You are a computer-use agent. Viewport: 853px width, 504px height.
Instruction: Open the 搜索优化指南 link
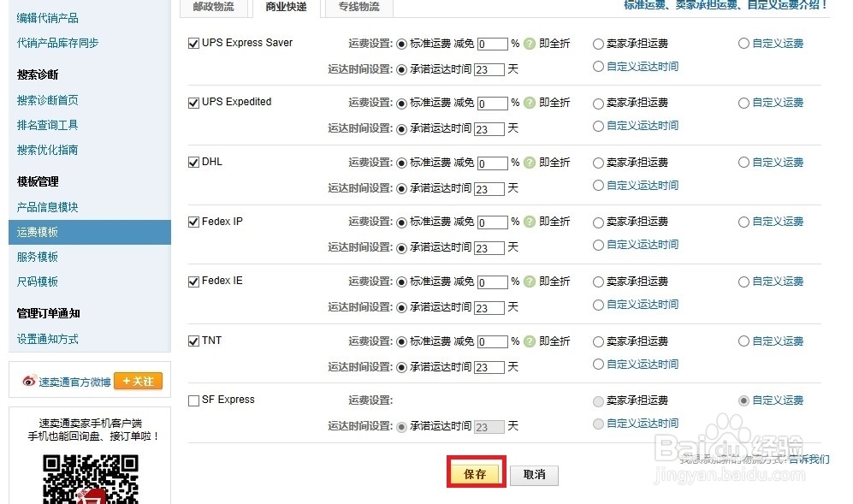coord(47,151)
